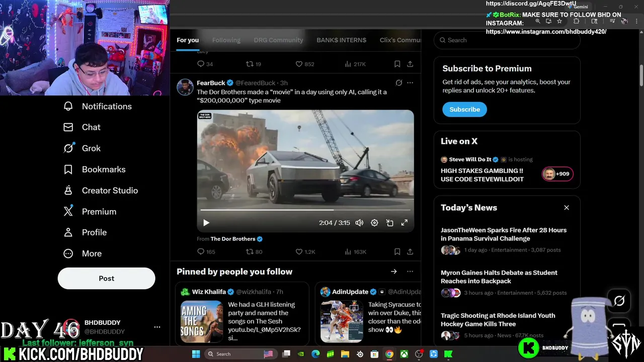Open the BANK$ INTERN$ tab

pyautogui.click(x=341, y=40)
